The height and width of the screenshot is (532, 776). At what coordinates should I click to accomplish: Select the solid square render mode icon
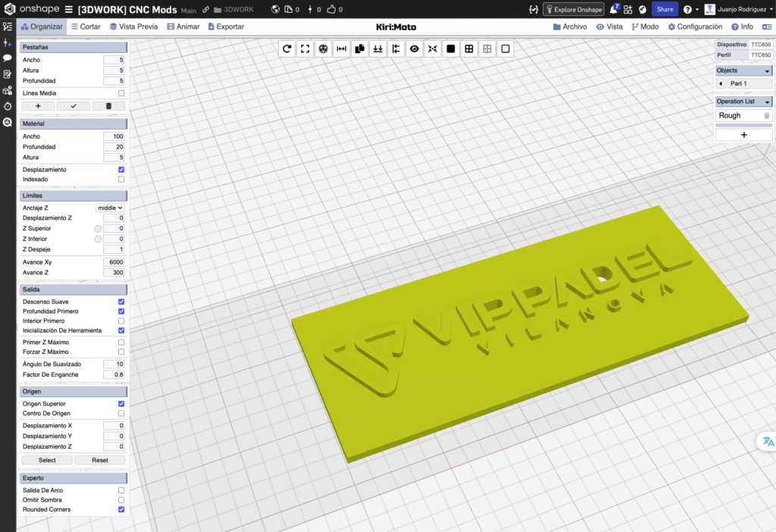pos(450,49)
